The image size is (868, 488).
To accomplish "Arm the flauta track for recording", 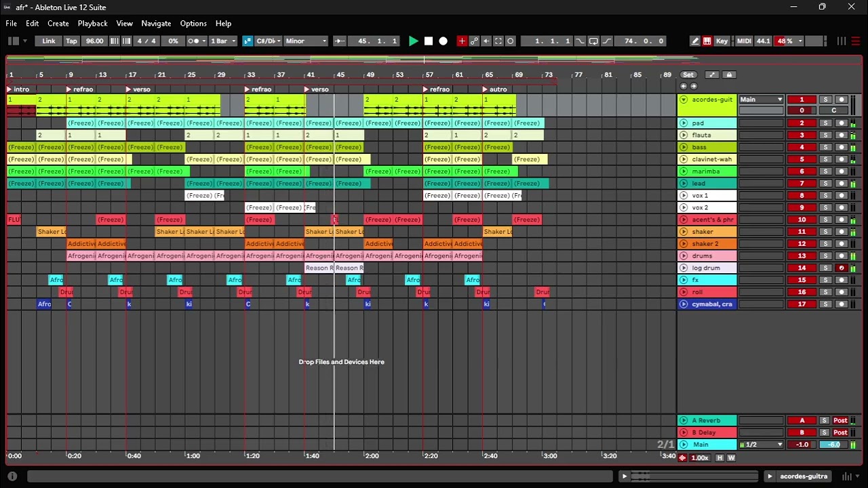I will pyautogui.click(x=842, y=136).
